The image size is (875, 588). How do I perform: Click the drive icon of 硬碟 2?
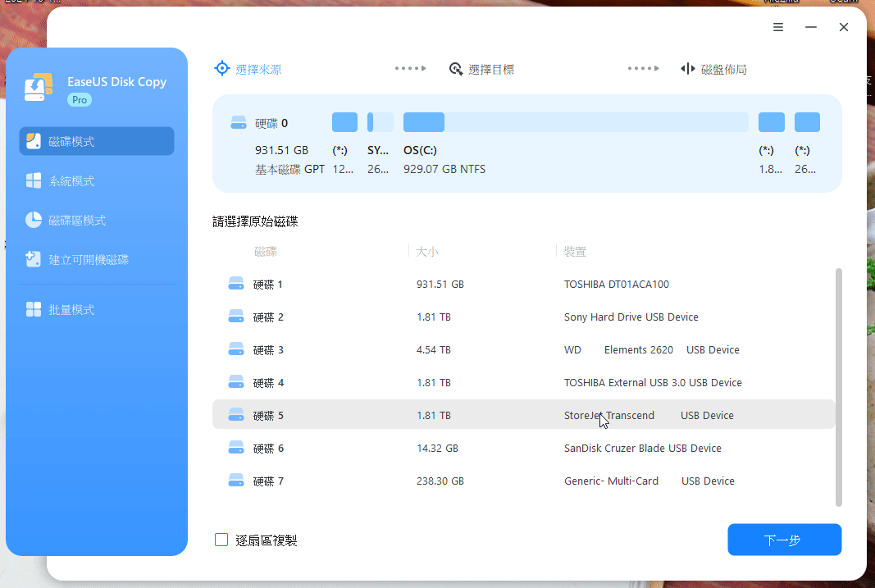(236, 317)
